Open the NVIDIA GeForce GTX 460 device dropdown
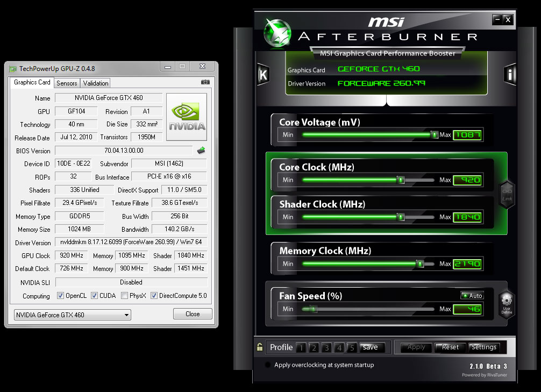 [x=73, y=315]
